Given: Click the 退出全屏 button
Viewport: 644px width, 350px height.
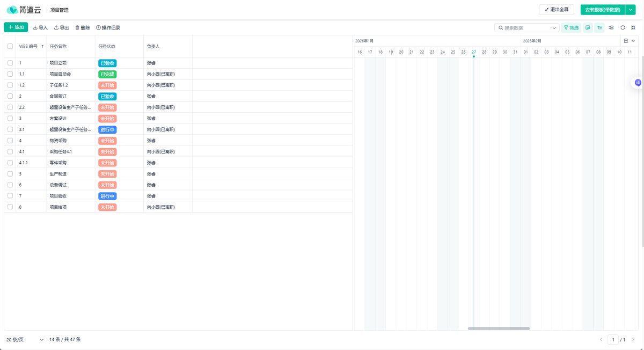Looking at the screenshot, I should (557, 10).
